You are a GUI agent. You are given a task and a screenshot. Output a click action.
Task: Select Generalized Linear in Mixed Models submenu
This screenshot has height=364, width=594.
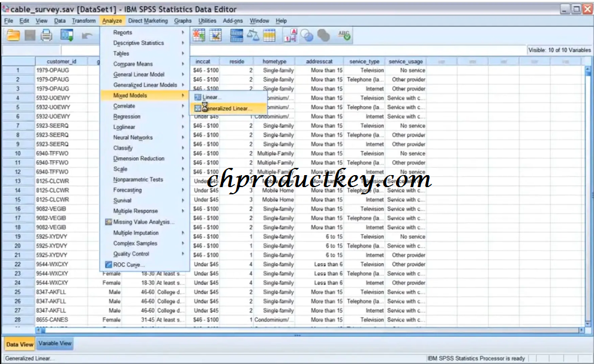pos(229,109)
